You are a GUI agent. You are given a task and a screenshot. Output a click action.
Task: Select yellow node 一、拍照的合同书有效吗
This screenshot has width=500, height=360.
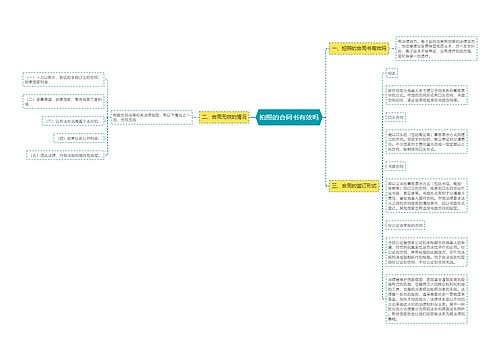pos(359,48)
